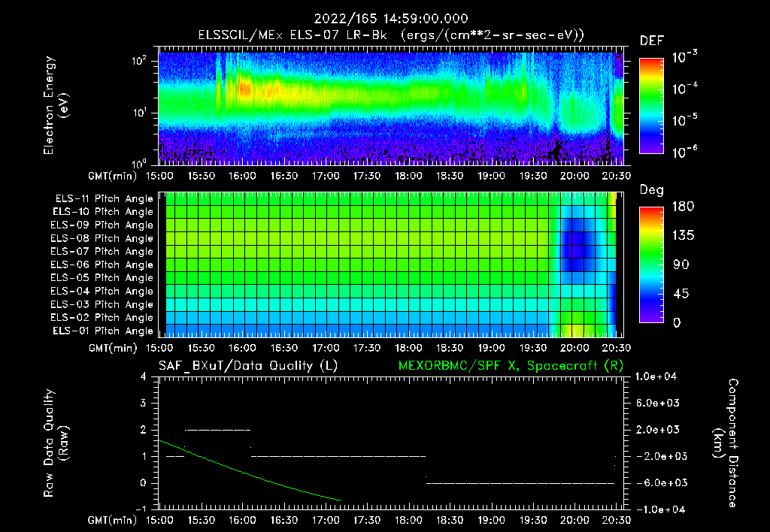Click the 1.0e+04 right axis value
This screenshot has height=532, width=770.
point(656,376)
